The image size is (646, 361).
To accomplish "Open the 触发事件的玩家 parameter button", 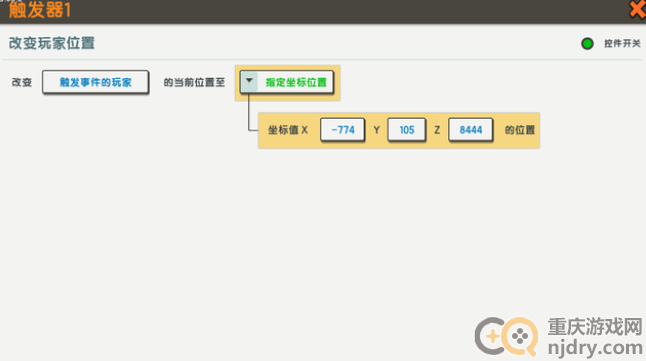I will tap(96, 82).
